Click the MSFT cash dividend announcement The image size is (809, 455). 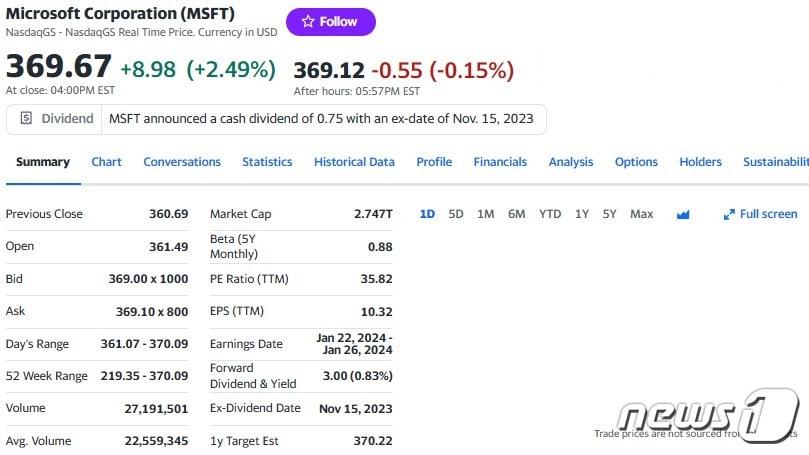pos(321,118)
